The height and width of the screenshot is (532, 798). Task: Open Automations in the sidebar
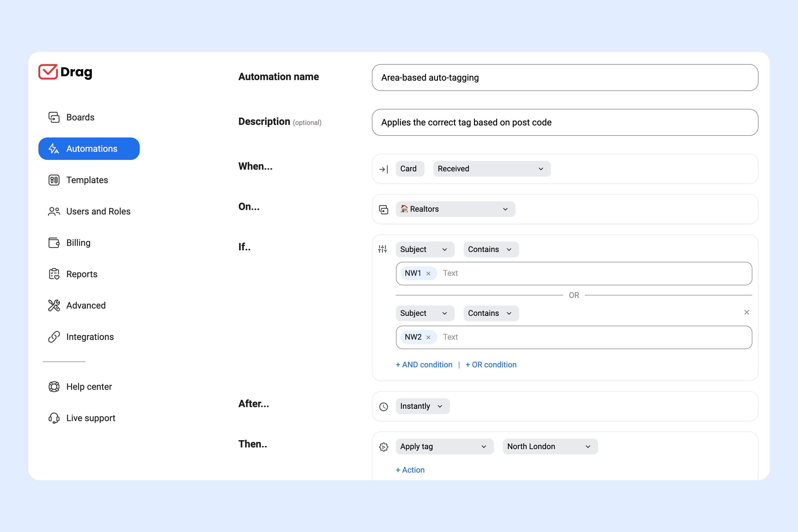pyautogui.click(x=89, y=149)
